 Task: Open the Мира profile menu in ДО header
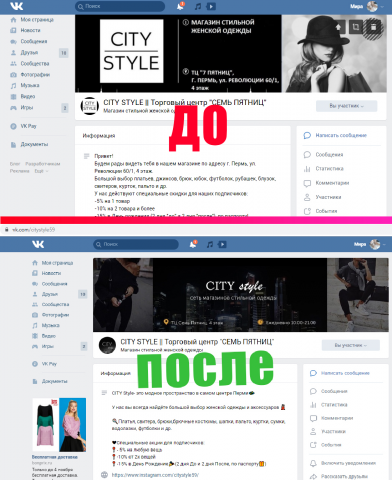click(x=368, y=6)
